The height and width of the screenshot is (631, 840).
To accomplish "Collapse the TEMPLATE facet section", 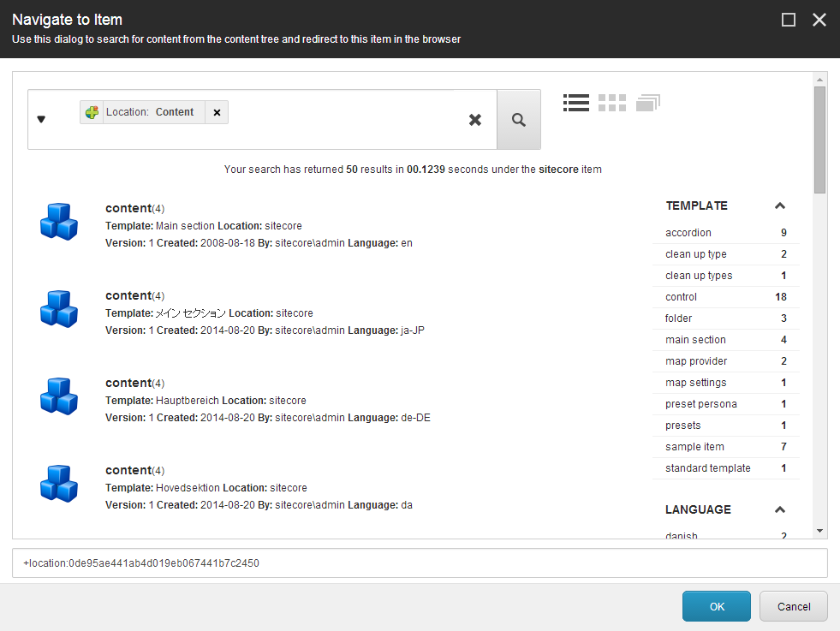I will click(x=779, y=206).
